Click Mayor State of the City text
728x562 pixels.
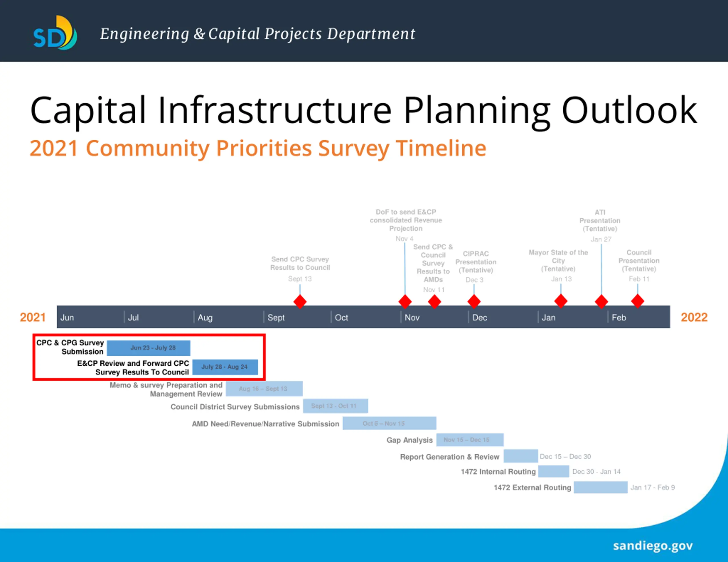(558, 261)
